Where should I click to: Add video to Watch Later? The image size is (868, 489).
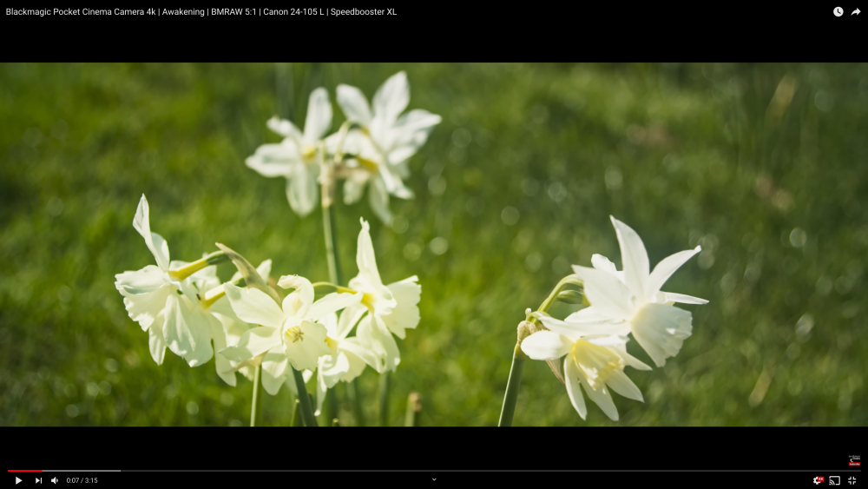coord(838,12)
